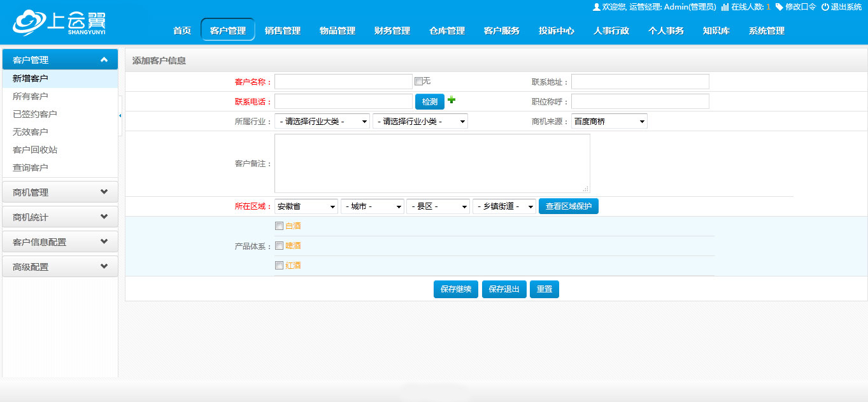Click inside the 客户备注 text area
Viewport: 868px width, 402px height.
432,163
